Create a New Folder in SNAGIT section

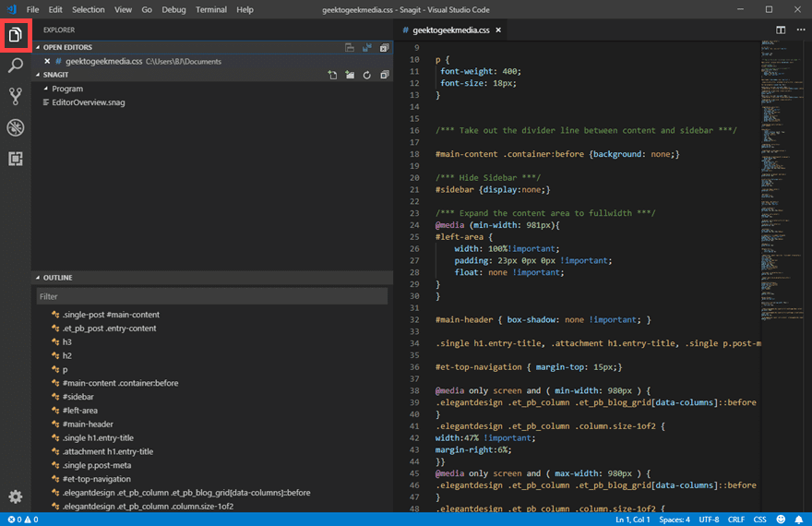tap(350, 75)
